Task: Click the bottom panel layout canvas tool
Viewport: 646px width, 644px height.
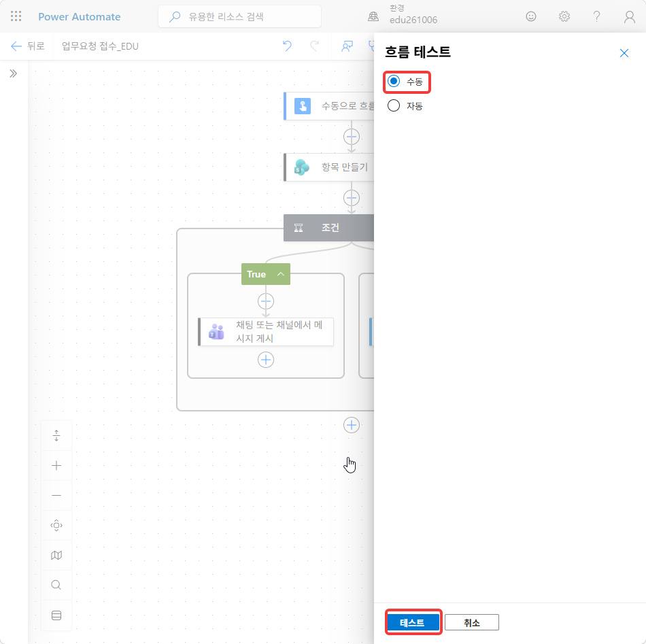Action: (x=56, y=615)
